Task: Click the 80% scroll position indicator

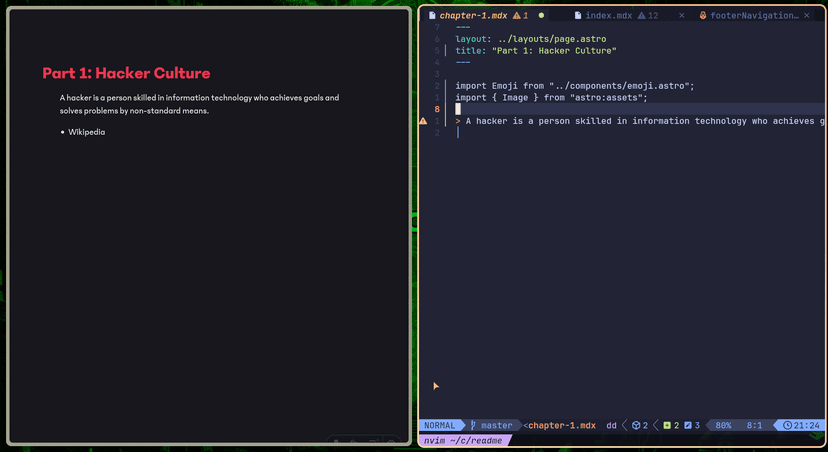Action: pyautogui.click(x=722, y=425)
